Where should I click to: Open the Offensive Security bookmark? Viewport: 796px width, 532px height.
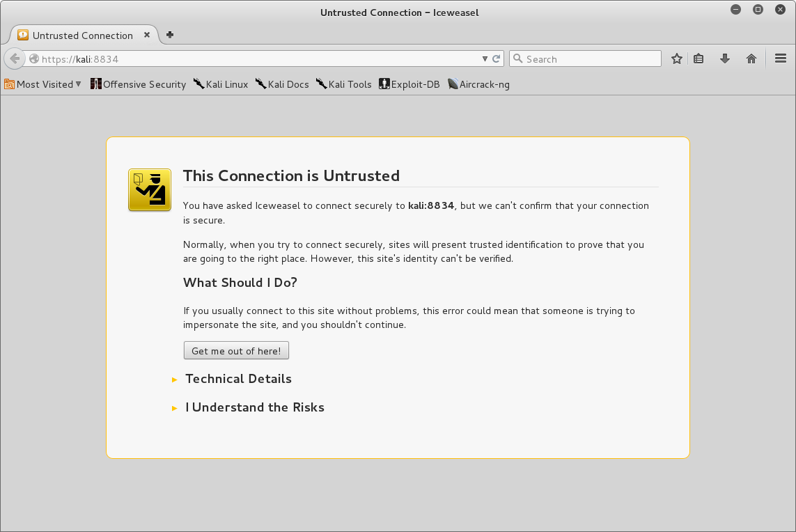pyautogui.click(x=138, y=84)
